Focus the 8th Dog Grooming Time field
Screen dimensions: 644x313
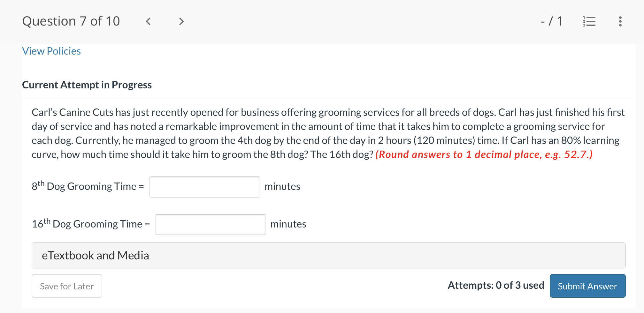click(204, 187)
